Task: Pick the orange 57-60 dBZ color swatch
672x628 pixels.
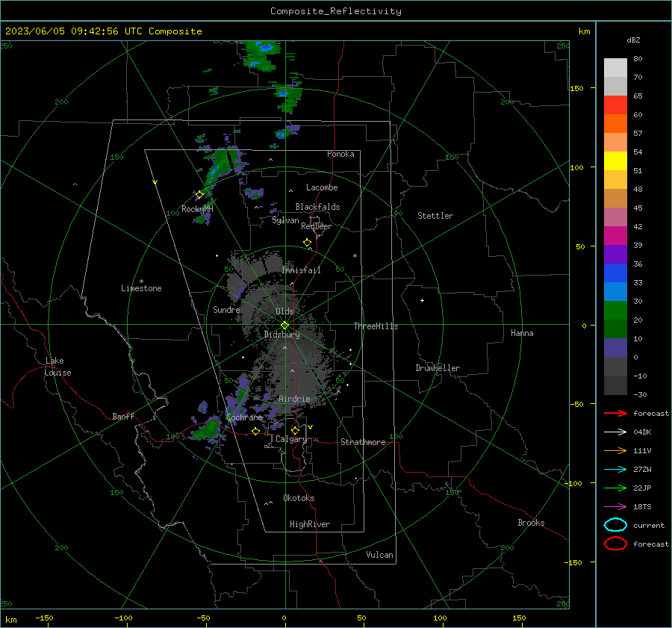Action: click(615, 124)
